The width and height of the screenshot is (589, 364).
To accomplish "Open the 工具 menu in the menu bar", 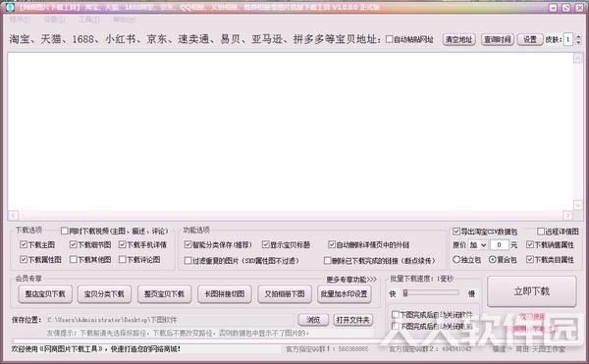I will click(x=88, y=20).
